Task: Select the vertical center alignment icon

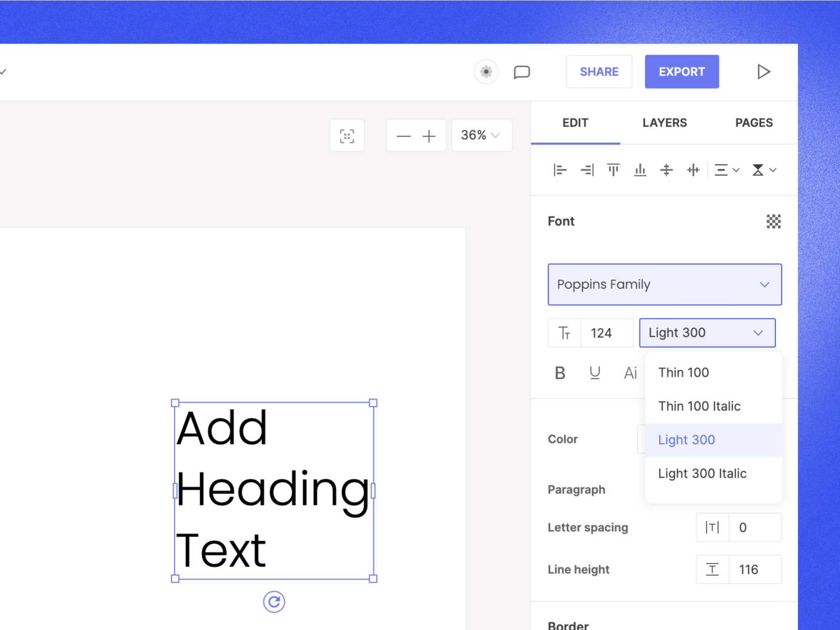Action: pyautogui.click(x=667, y=170)
